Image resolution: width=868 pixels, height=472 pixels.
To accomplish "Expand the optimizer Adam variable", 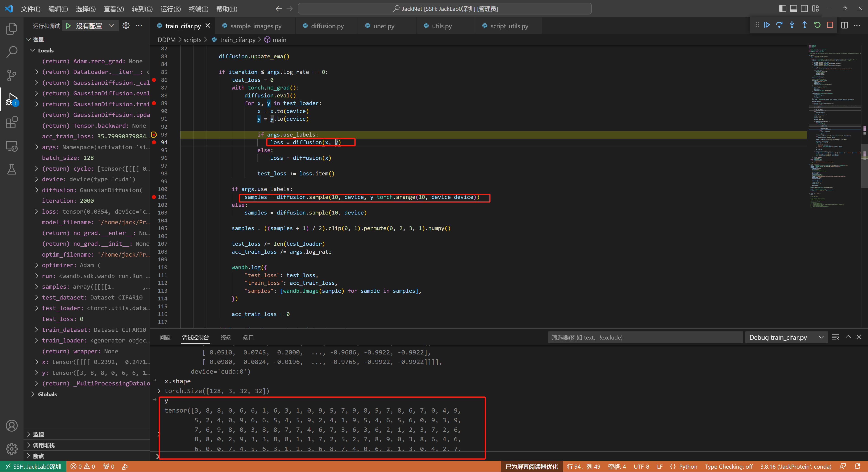I will click(x=36, y=265).
